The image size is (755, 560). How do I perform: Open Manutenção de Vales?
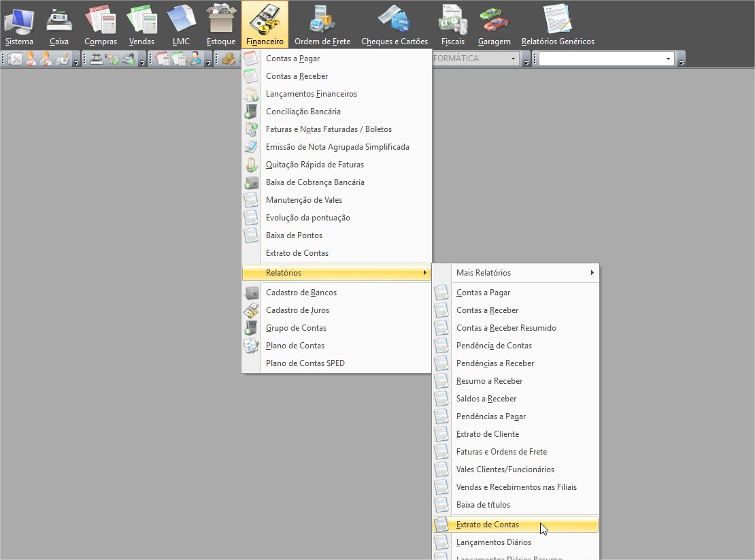[x=337, y=200]
